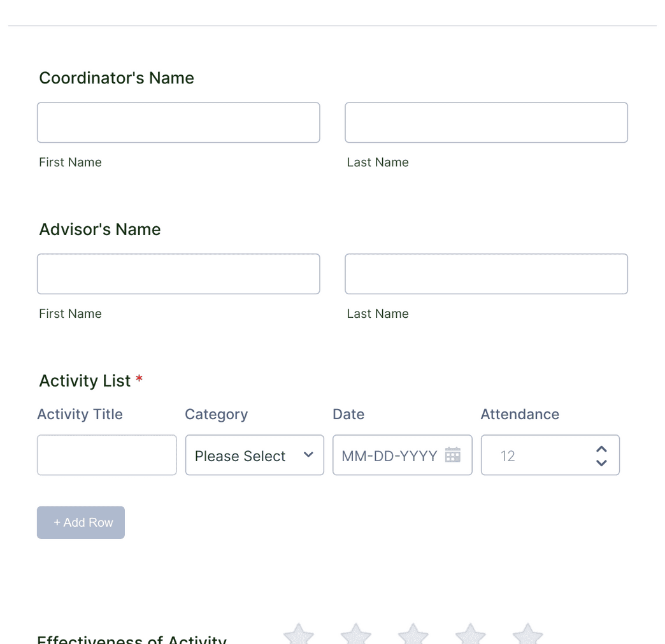Open the date picker via calendar icon

pos(453,455)
